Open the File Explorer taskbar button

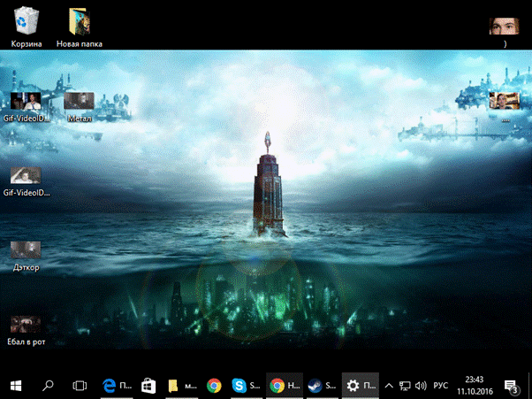point(181,386)
